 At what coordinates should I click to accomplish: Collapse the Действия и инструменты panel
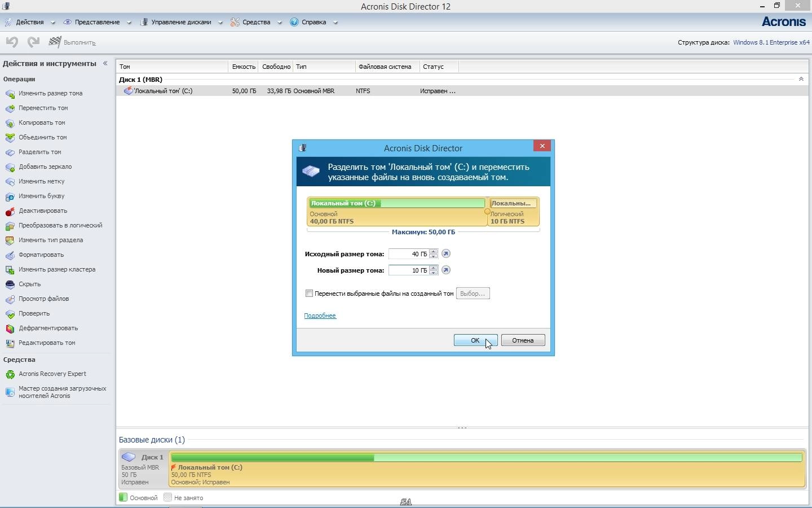coord(105,63)
